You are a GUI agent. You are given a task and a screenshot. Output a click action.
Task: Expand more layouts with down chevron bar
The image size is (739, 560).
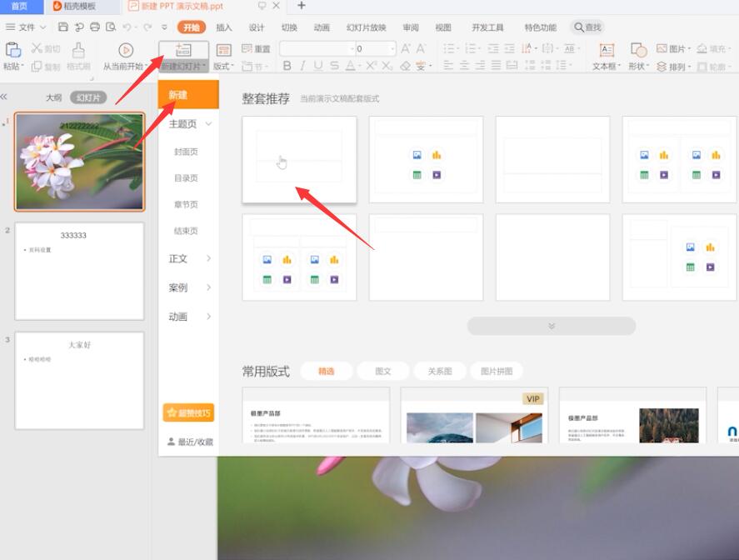click(x=552, y=326)
